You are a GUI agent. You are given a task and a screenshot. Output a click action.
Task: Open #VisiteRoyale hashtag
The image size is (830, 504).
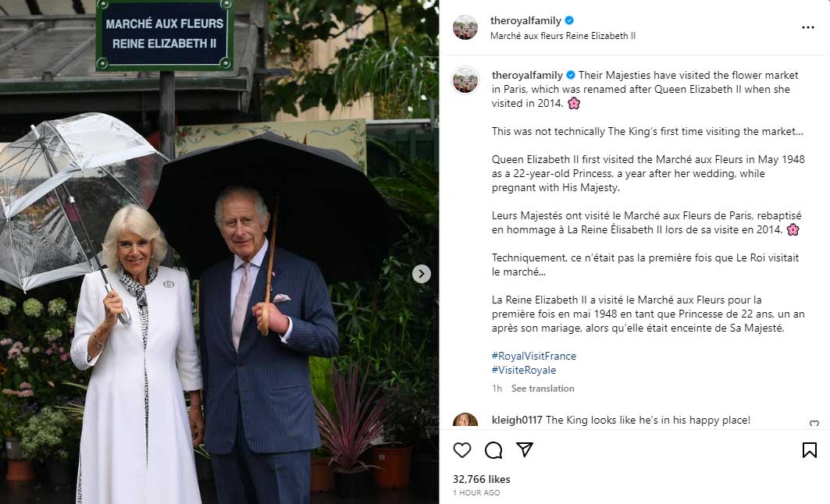[523, 371]
